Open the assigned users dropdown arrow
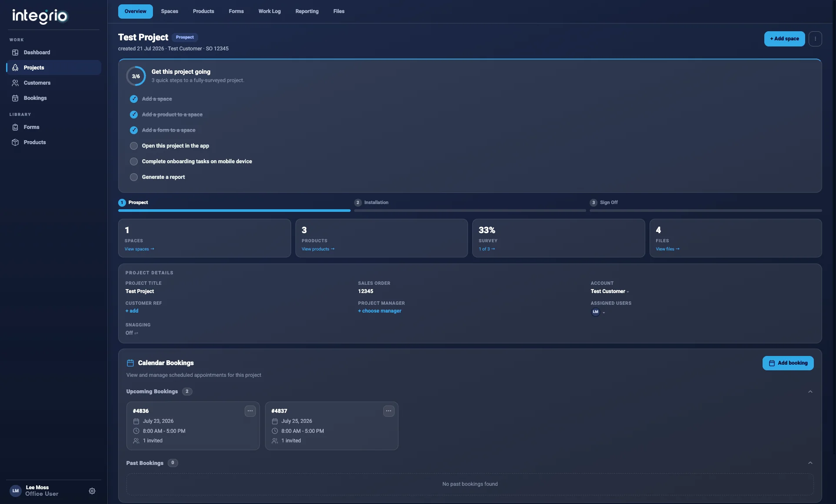This screenshot has width=836, height=504. tap(604, 313)
